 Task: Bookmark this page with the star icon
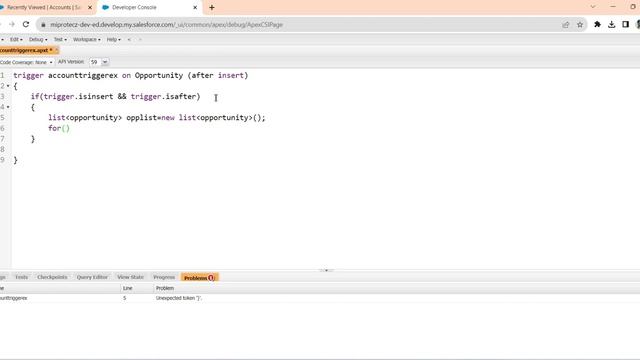pos(580,24)
